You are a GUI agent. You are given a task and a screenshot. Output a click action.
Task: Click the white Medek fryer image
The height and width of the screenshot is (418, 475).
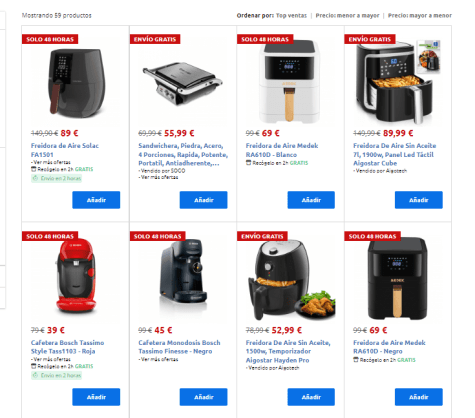coord(289,82)
